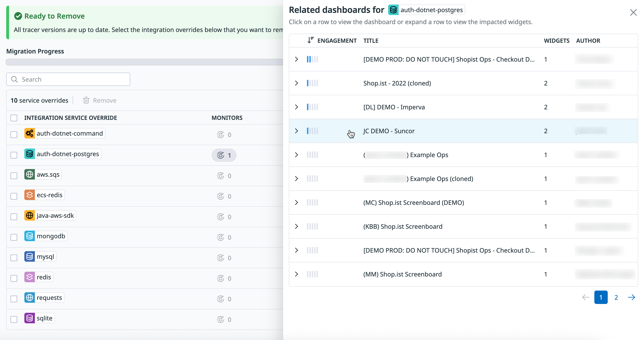Click the auth-dotnet-command gears icon
The width and height of the screenshot is (644, 340).
(30, 133)
